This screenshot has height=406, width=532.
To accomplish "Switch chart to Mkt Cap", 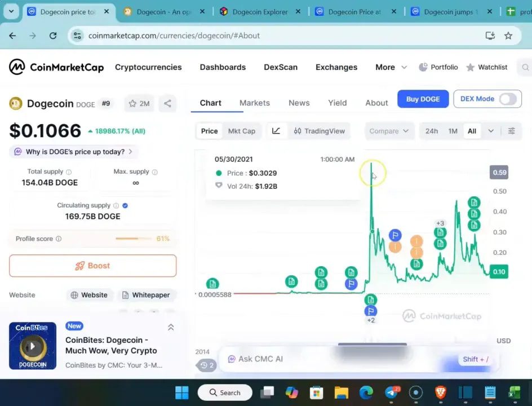I will click(x=242, y=131).
